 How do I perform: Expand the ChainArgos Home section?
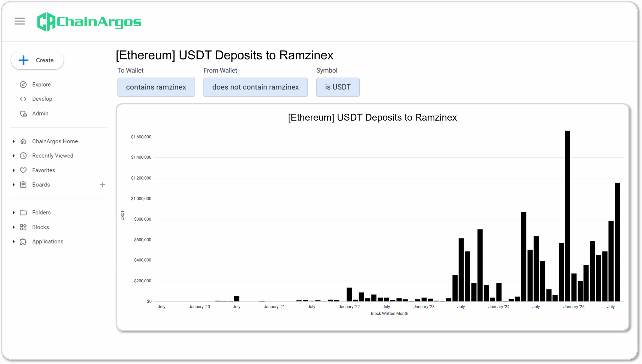(14, 142)
